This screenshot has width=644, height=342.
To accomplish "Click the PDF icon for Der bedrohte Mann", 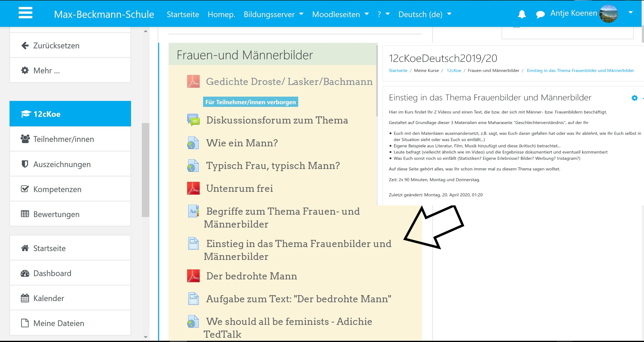I will tap(193, 276).
